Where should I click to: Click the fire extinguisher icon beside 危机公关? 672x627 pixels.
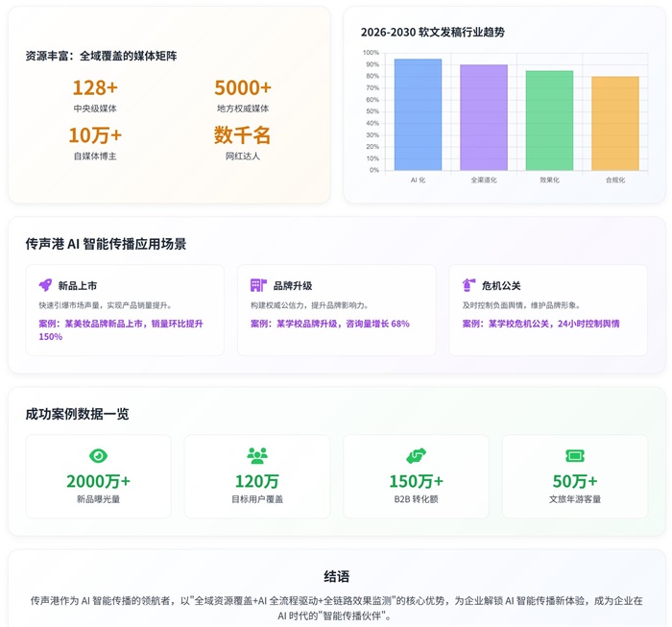point(469,285)
